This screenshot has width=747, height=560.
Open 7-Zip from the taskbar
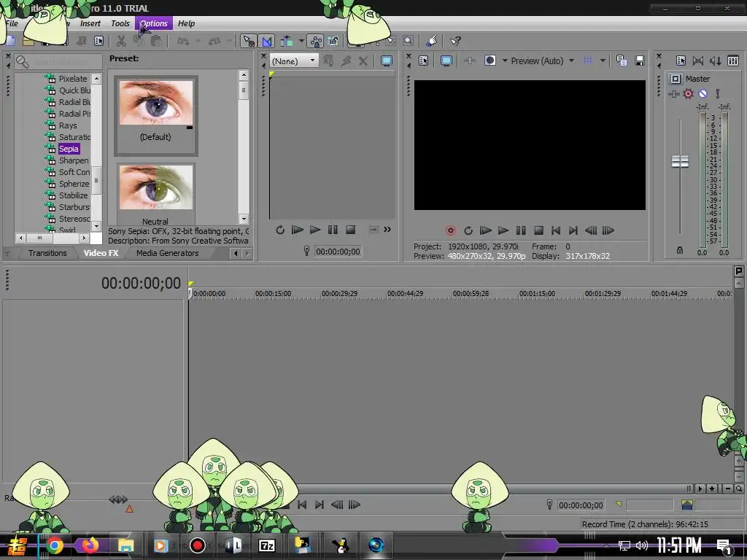[x=267, y=545]
